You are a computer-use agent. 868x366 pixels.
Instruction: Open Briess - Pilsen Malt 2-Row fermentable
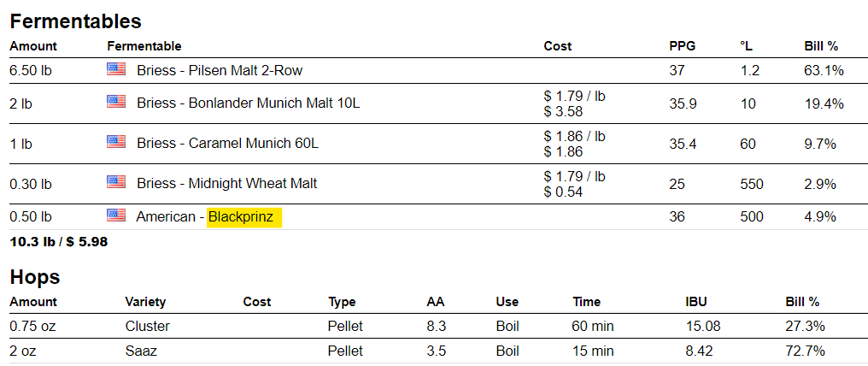tap(220, 70)
